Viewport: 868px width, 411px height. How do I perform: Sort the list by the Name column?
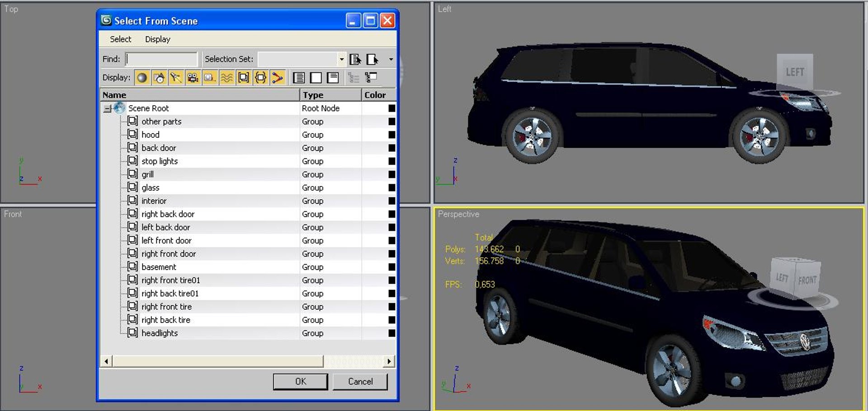(200, 95)
